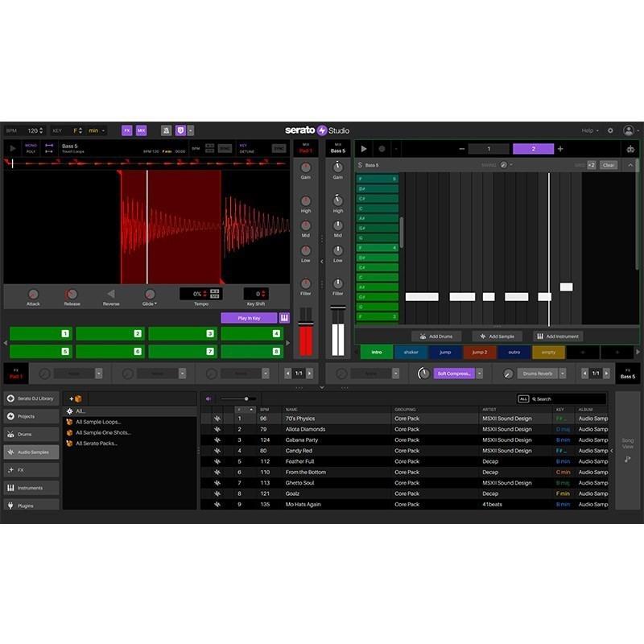Screen dimensions: 644x644
Task: Toggle the FX button in the top toolbar
Action: (127, 130)
